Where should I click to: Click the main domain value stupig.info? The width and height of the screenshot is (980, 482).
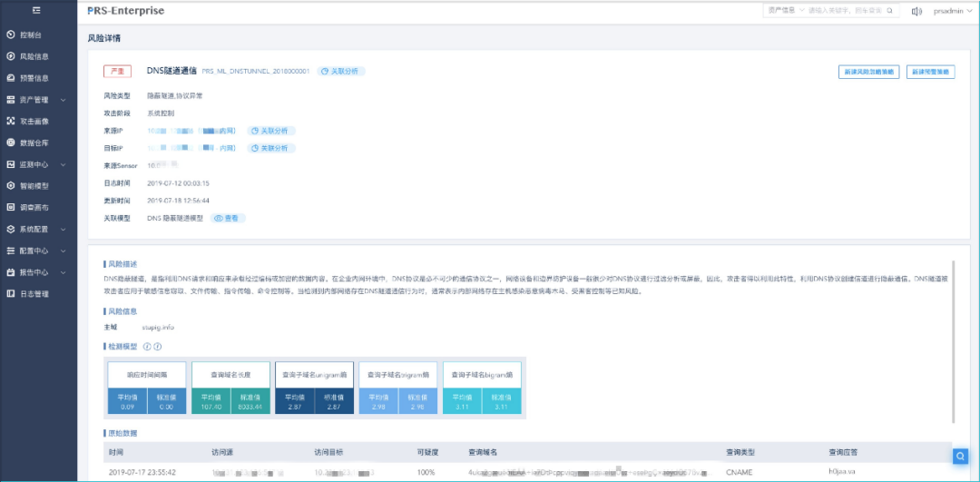coord(158,328)
